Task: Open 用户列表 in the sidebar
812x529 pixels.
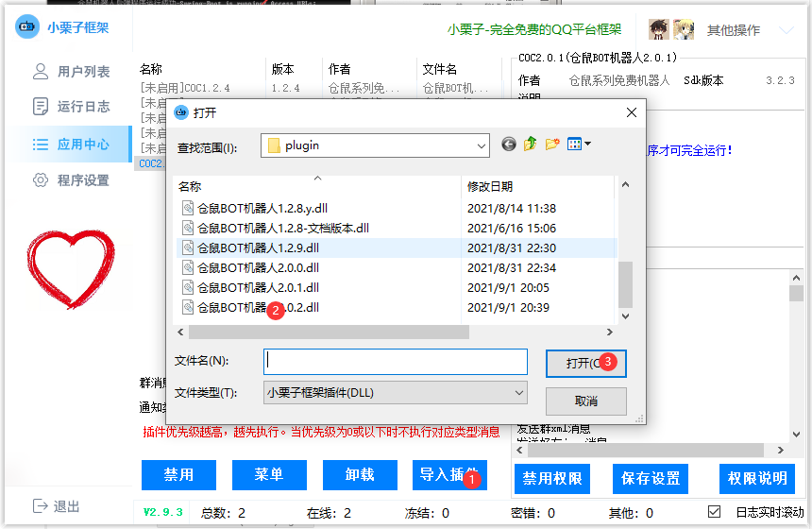Action: 72,72
